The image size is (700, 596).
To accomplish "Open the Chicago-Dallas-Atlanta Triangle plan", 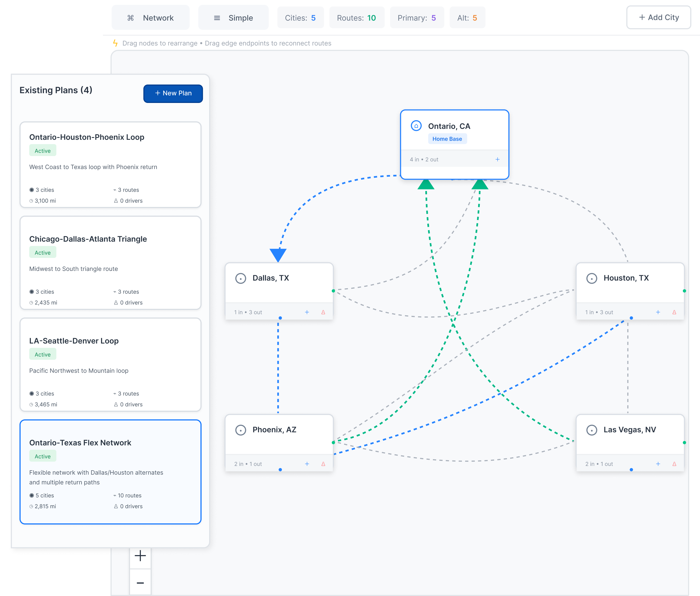I will pos(111,263).
